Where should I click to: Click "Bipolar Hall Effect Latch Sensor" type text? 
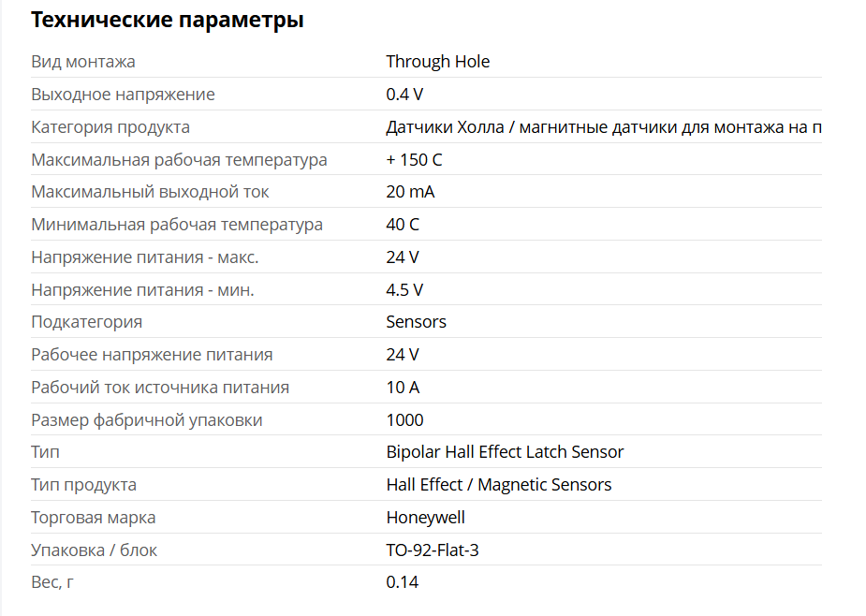point(505,452)
